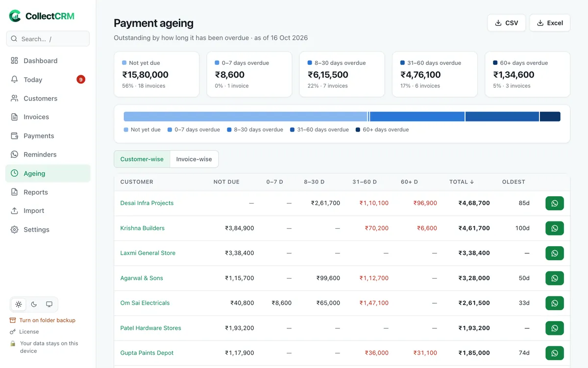Click the CUSTOMER column header
588x368 pixels.
point(137,182)
